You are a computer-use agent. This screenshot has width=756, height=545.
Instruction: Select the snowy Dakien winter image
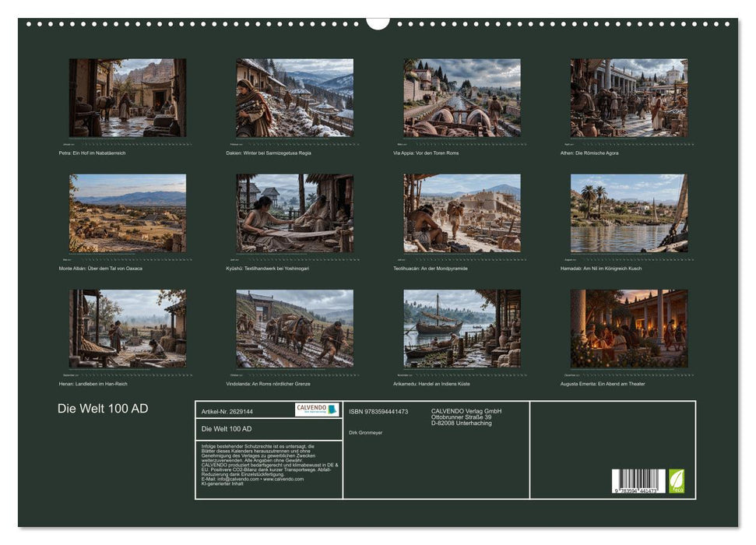coord(294,98)
